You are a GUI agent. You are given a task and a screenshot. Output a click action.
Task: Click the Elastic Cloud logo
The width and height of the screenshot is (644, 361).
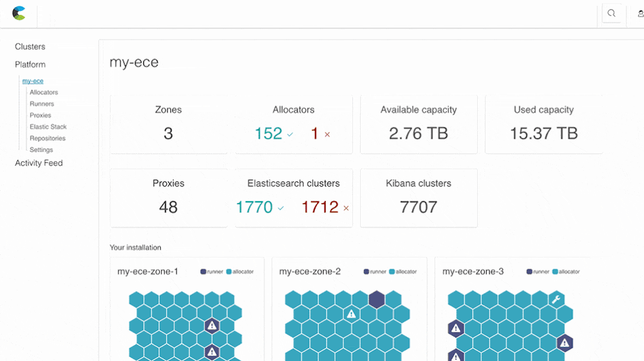tap(19, 13)
